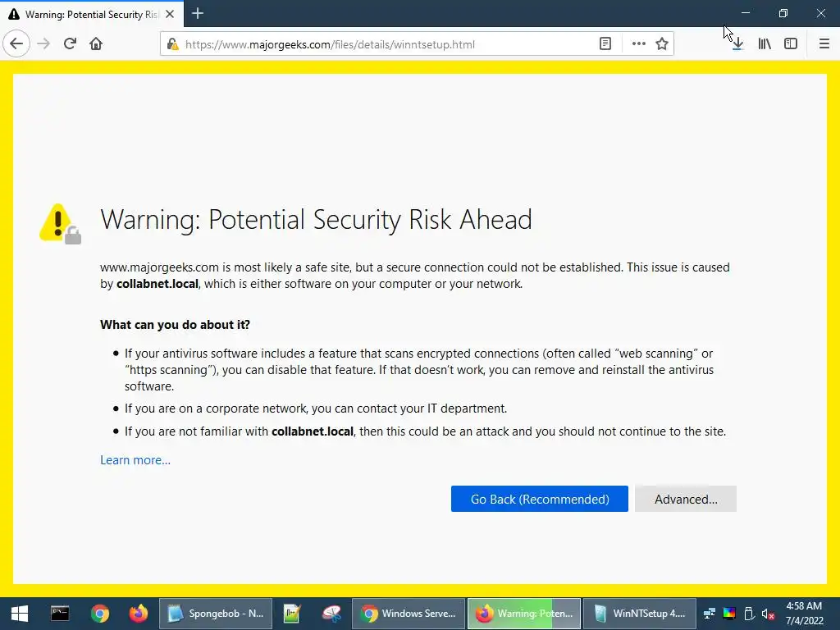Click Go Back (Recommended) button
The width and height of the screenshot is (840, 630).
540,499
